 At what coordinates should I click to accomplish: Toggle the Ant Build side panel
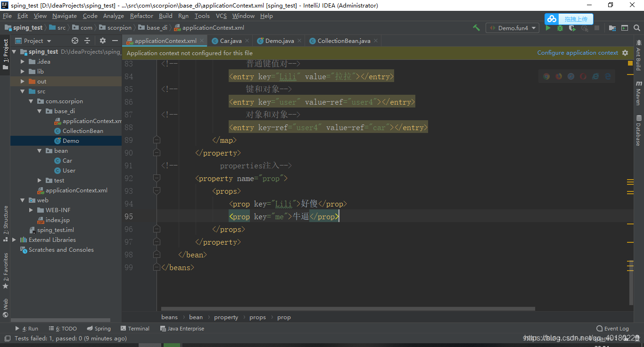[x=639, y=55]
